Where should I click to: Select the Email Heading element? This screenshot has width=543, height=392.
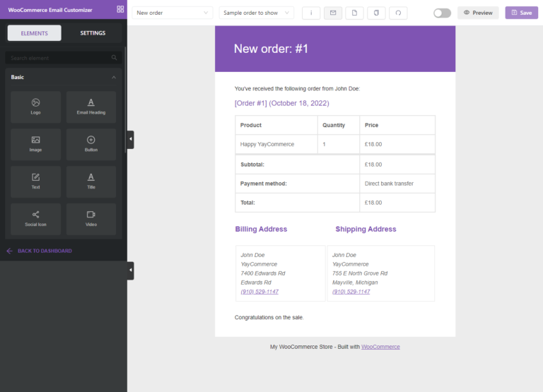click(91, 107)
